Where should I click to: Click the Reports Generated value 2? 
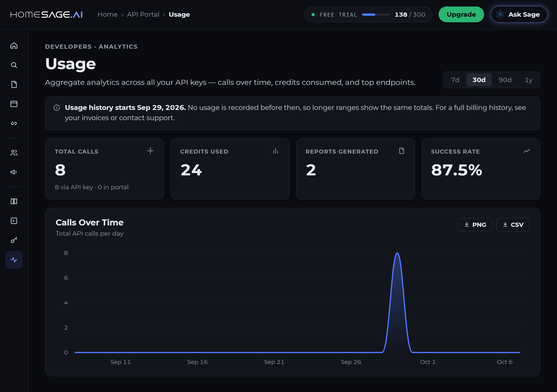[x=311, y=170]
